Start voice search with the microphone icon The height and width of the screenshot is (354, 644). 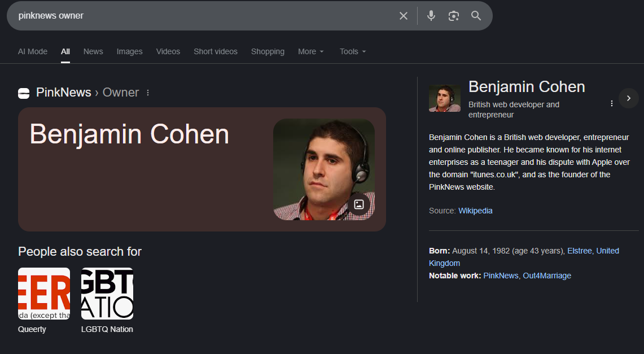431,16
